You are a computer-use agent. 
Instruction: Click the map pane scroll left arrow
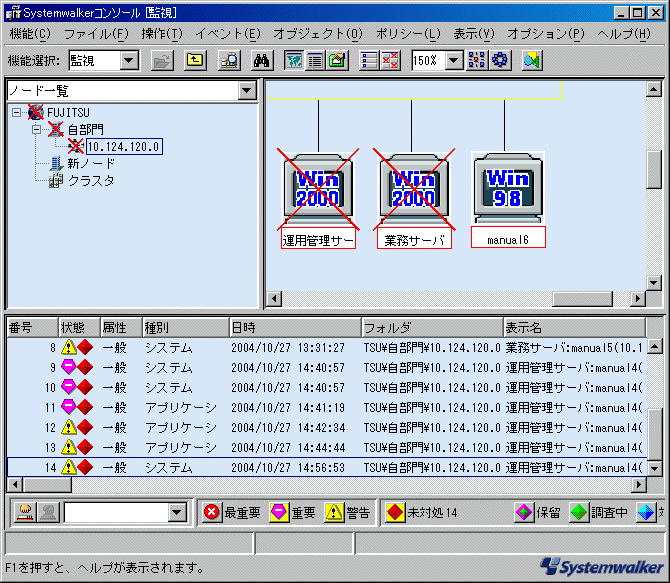click(274, 298)
